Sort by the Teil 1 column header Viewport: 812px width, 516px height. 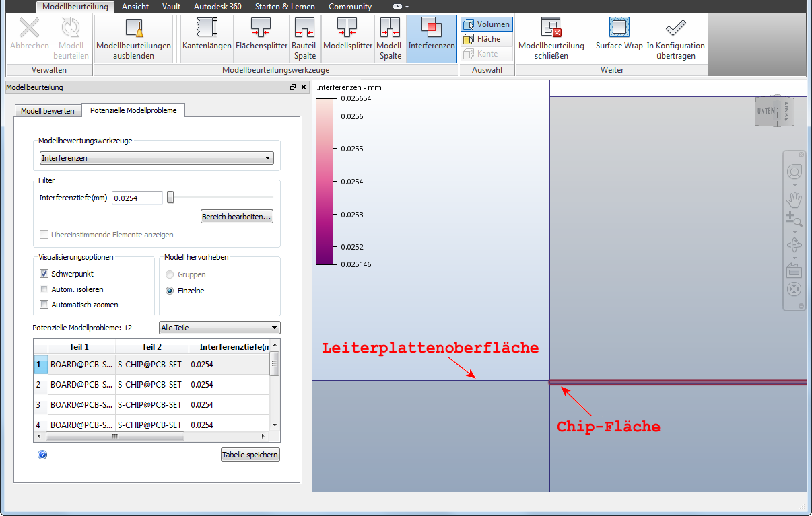pyautogui.click(x=81, y=347)
